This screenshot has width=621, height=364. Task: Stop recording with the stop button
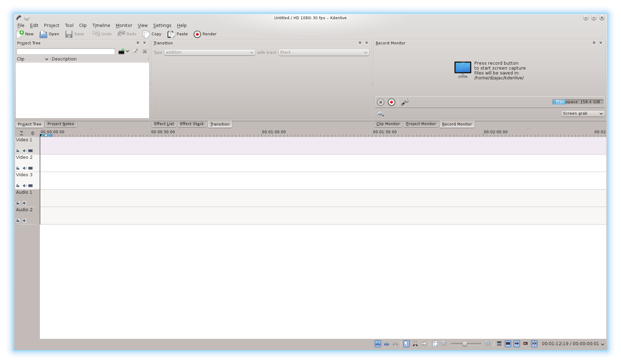[381, 102]
